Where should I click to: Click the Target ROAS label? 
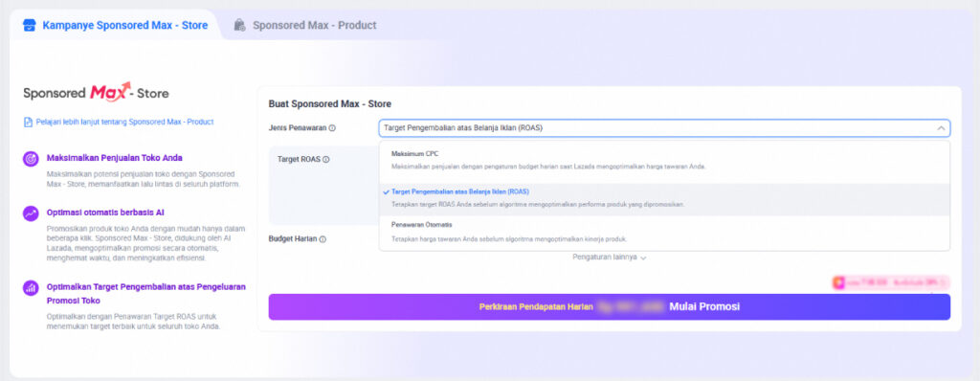[x=299, y=160]
